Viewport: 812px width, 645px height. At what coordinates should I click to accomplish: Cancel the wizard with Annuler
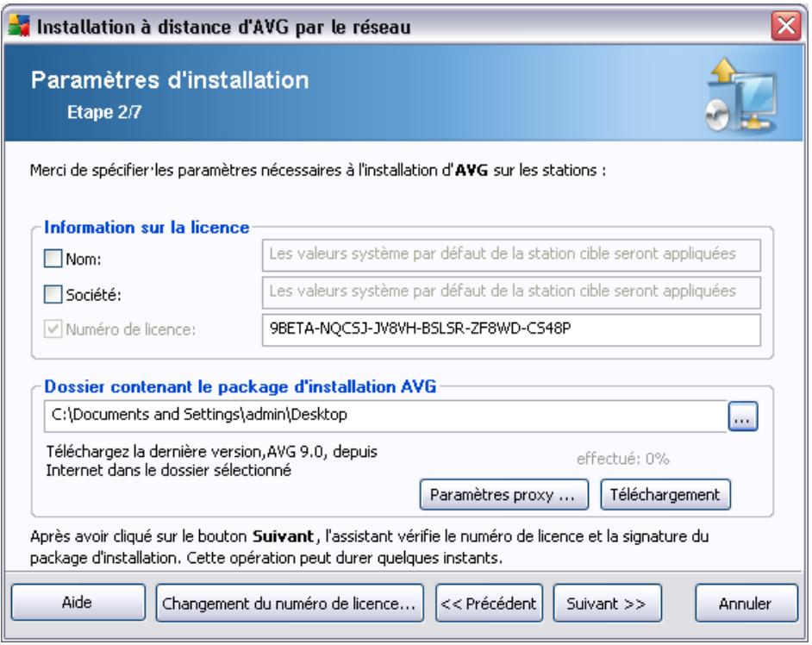(x=746, y=603)
